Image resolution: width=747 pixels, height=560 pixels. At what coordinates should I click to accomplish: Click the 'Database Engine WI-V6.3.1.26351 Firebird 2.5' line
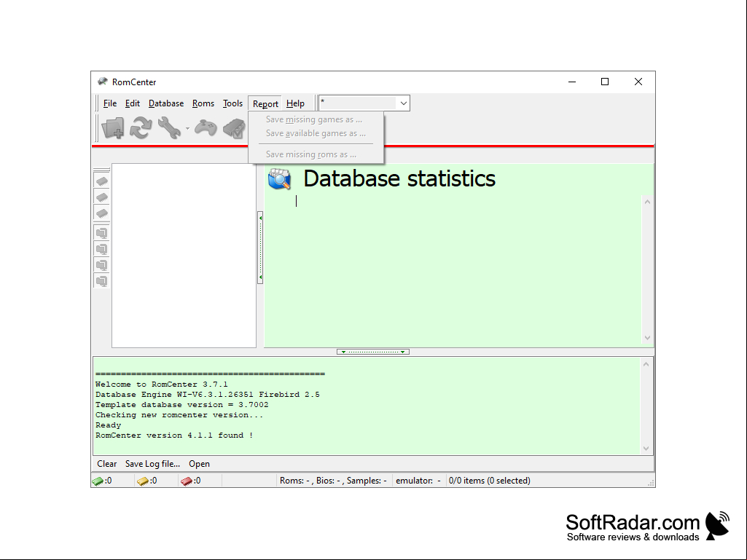click(207, 394)
